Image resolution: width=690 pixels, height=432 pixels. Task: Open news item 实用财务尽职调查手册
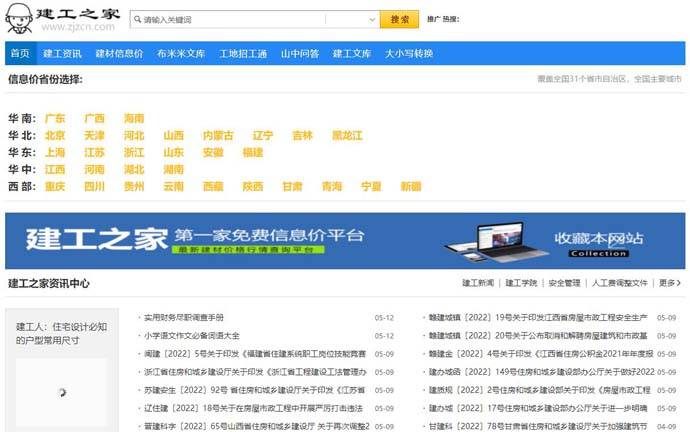184,317
